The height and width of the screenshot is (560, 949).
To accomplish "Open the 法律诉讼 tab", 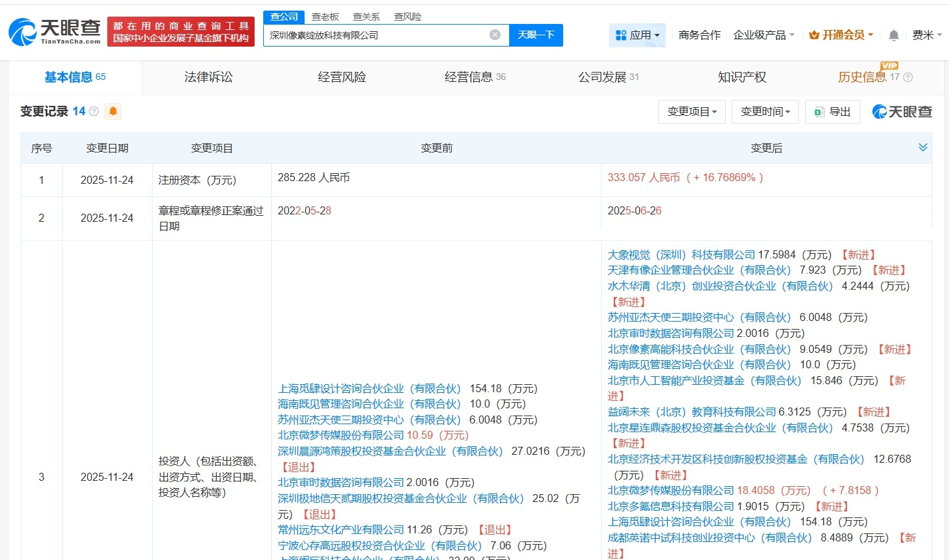I will tap(209, 77).
